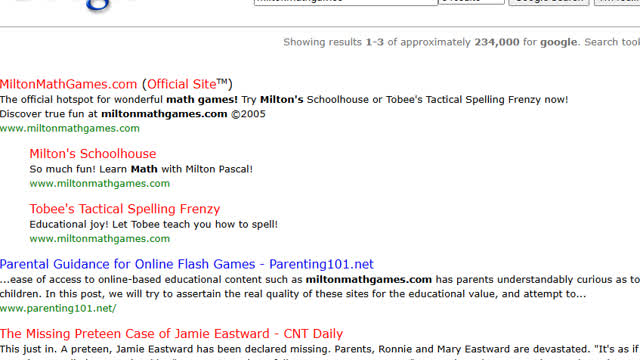Image resolution: width=640 pixels, height=360 pixels.
Task: Click the 'So much fun! Learn Math with Milton Pascal!' text
Action: [x=141, y=169]
